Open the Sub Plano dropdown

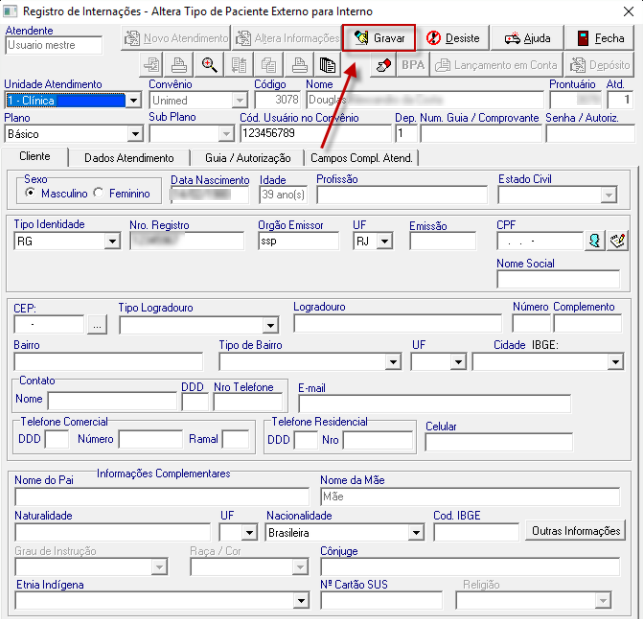coord(226,134)
